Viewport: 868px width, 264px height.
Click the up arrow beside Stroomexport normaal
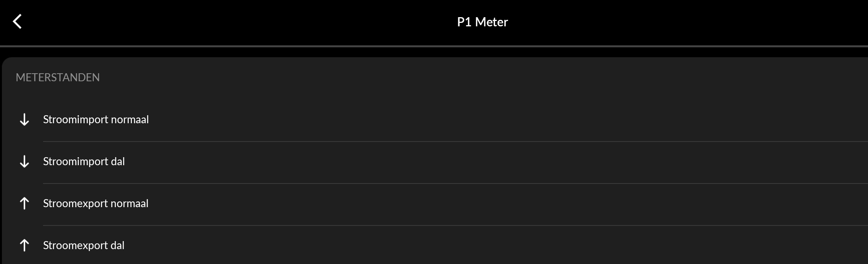[x=24, y=203]
